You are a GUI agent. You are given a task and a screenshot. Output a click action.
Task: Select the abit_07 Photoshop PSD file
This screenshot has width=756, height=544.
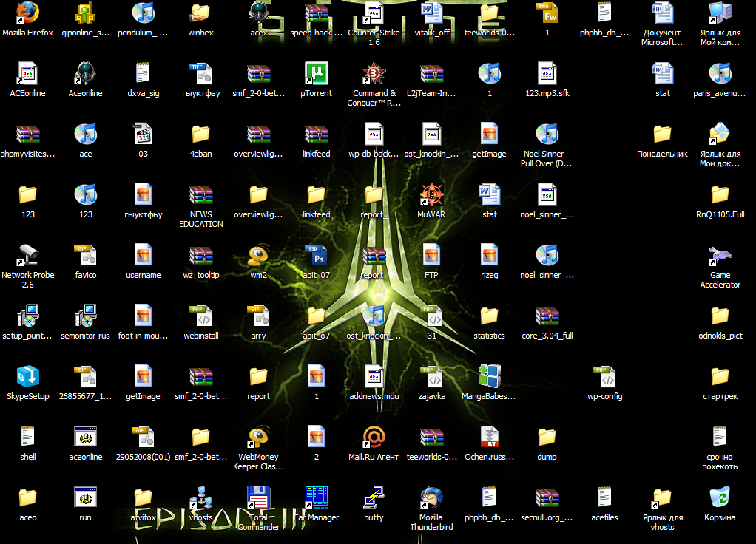tap(316, 255)
